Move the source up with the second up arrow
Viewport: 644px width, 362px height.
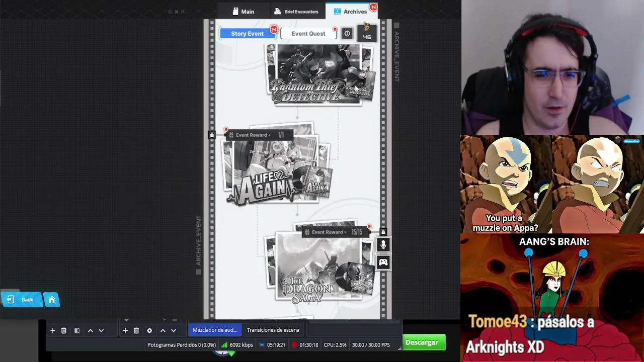pyautogui.click(x=163, y=330)
